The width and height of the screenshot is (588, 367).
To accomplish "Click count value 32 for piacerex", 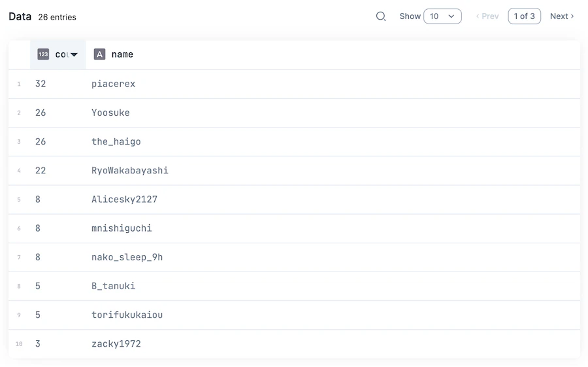I will 41,84.
